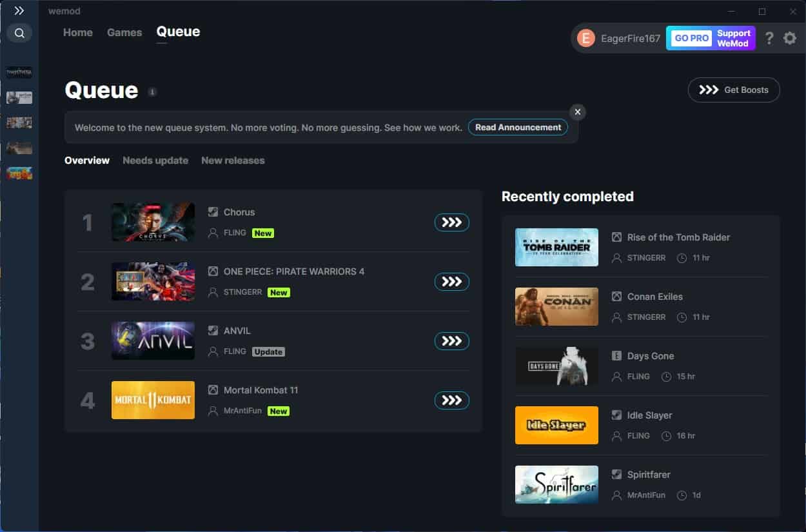Boost ONE PIECE: PIRATE WARRIORS 4
Image resolution: width=806 pixels, height=532 pixels.
(x=452, y=282)
